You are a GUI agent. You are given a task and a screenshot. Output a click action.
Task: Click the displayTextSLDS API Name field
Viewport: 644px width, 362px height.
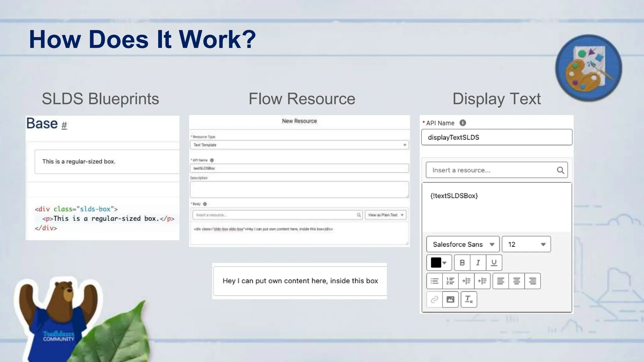pyautogui.click(x=497, y=137)
